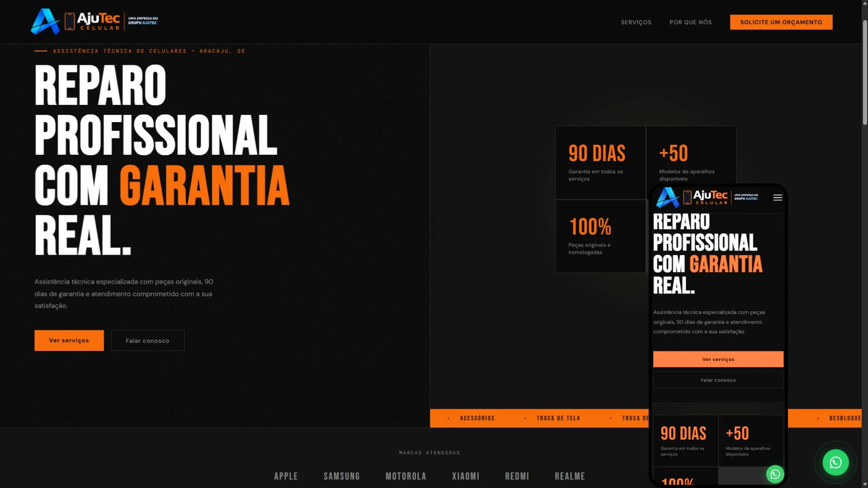Click the page vertical scrollbar thumb
This screenshot has width=868, height=488.
coord(864,72)
